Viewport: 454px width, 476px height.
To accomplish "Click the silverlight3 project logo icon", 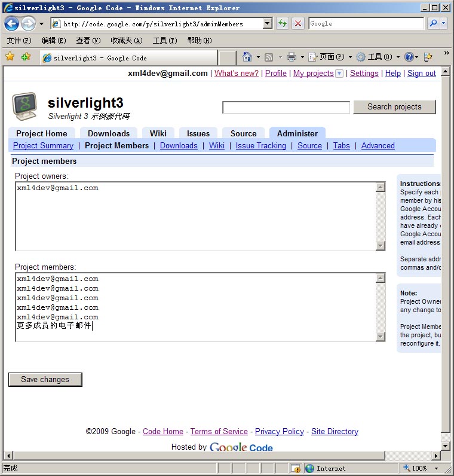I will 25,106.
